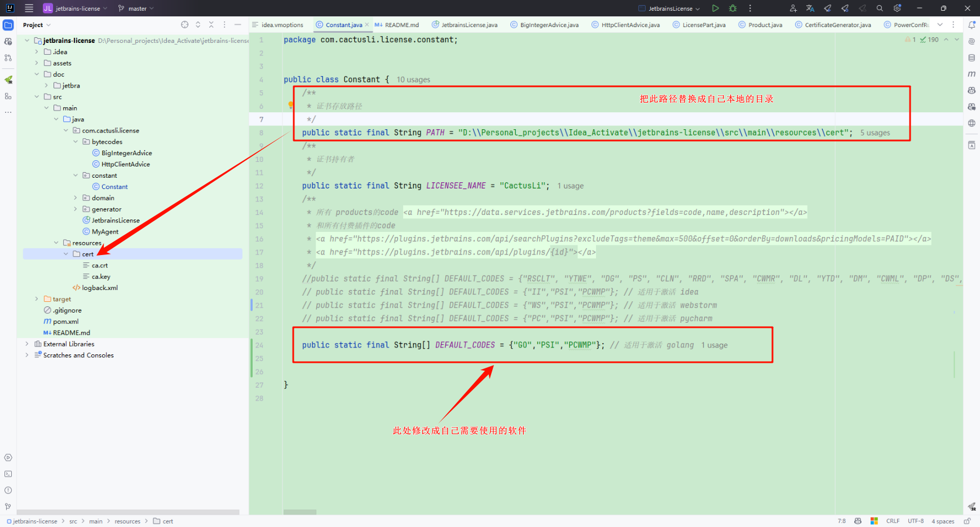Expand External Libraries node
This screenshot has width=980, height=527.
(x=27, y=344)
